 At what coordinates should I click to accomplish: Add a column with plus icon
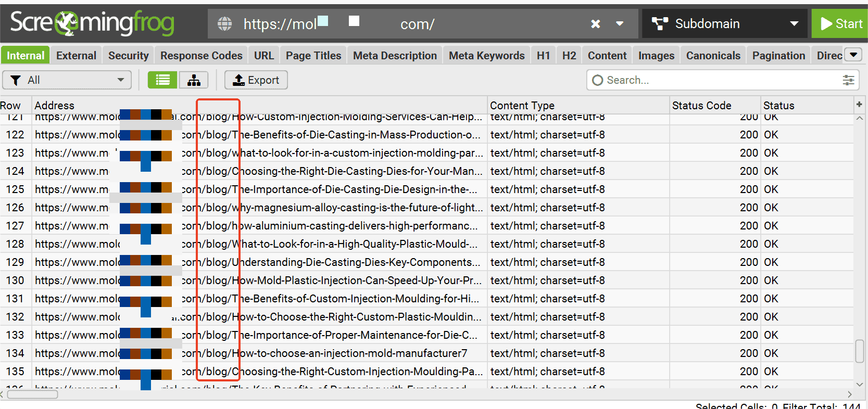click(x=859, y=105)
